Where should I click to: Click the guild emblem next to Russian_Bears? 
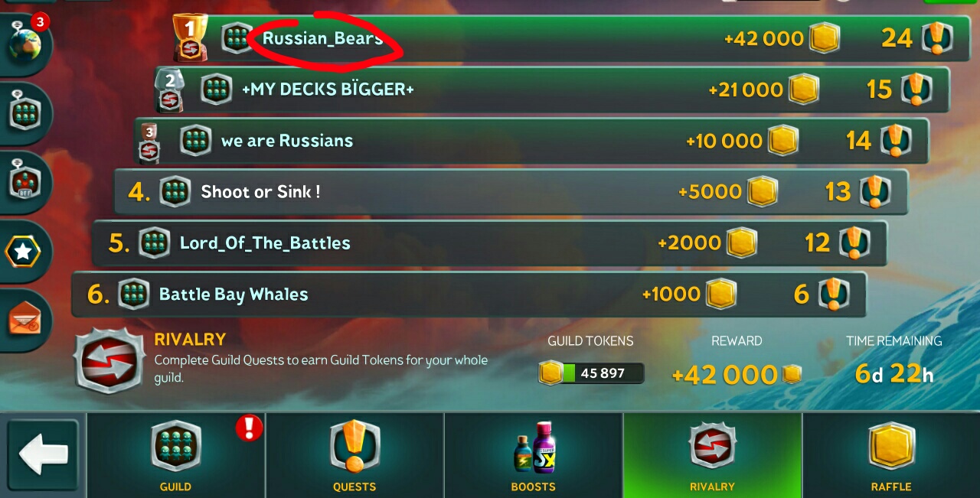click(x=237, y=37)
